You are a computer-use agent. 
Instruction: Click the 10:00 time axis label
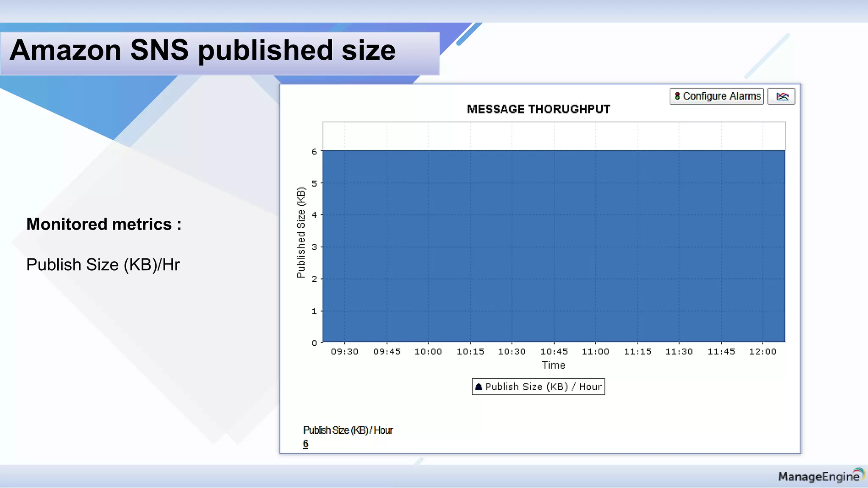[x=428, y=352]
